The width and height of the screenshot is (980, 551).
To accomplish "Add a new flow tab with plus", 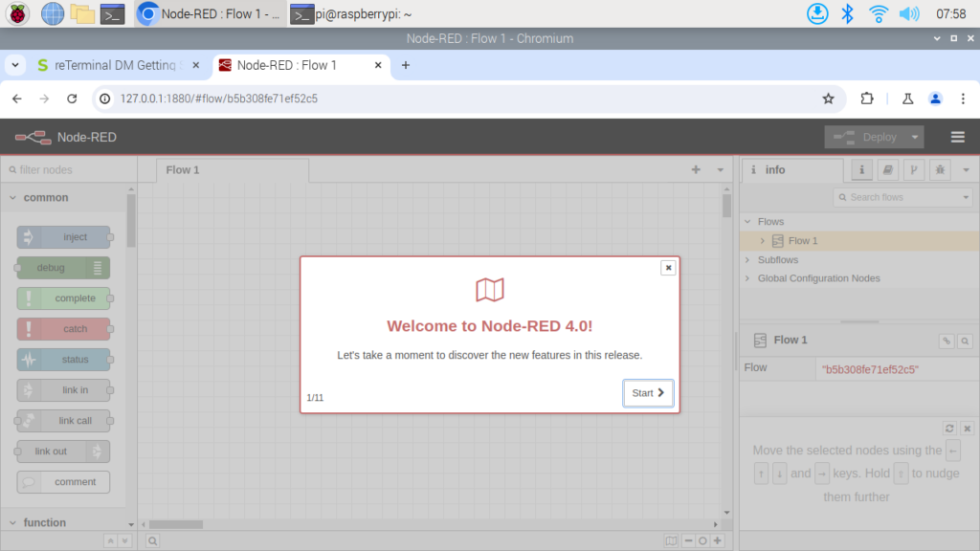I will pos(696,170).
